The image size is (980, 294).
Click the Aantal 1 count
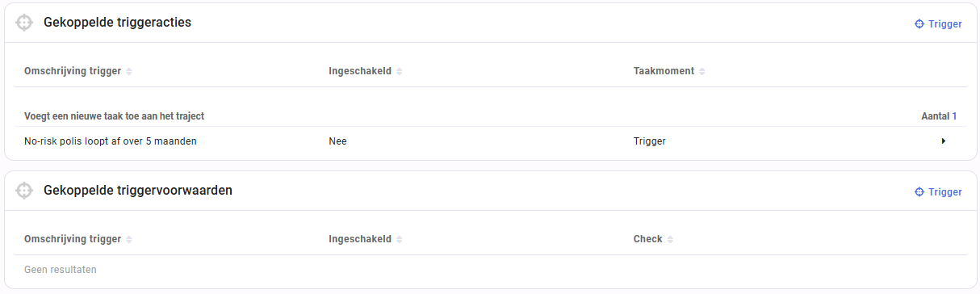click(x=939, y=116)
